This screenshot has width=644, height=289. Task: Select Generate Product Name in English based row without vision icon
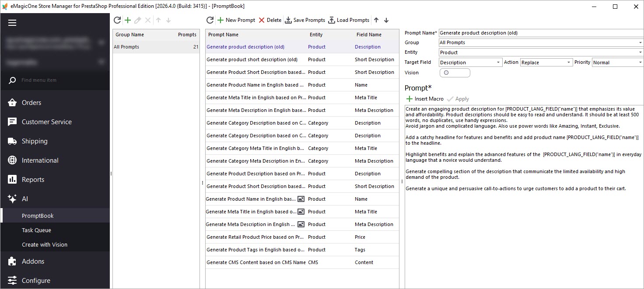click(302, 85)
